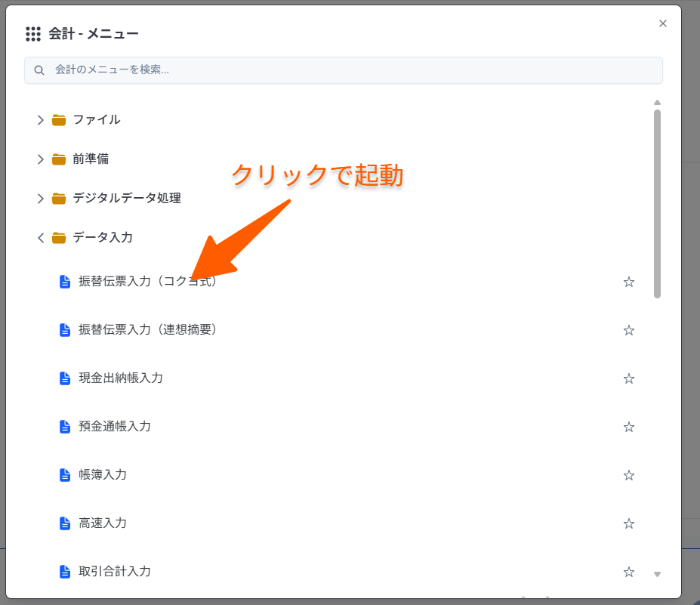Click the document icon beside 帳簿入力
This screenshot has height=605, width=700.
pyautogui.click(x=63, y=474)
